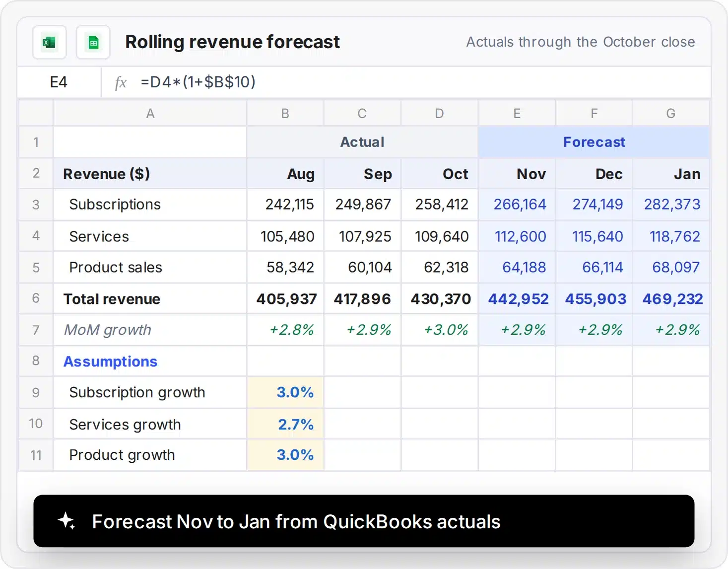The width and height of the screenshot is (728, 569).
Task: Click cell with value 249,867
Action: pyautogui.click(x=362, y=205)
